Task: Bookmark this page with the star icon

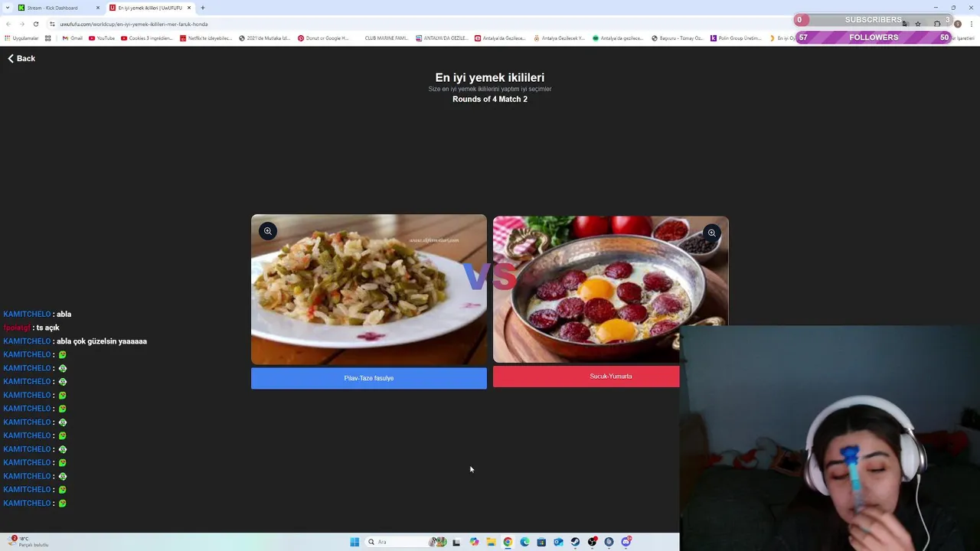Action: point(917,24)
